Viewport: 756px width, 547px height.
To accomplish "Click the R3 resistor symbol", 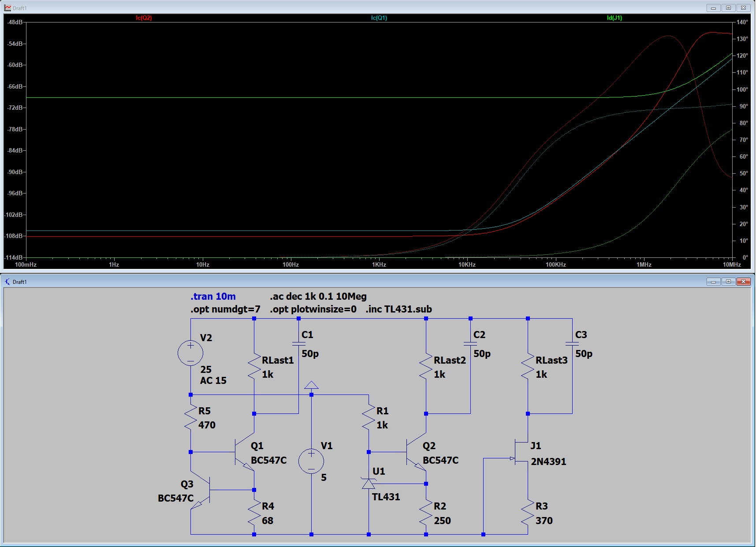I will point(528,513).
